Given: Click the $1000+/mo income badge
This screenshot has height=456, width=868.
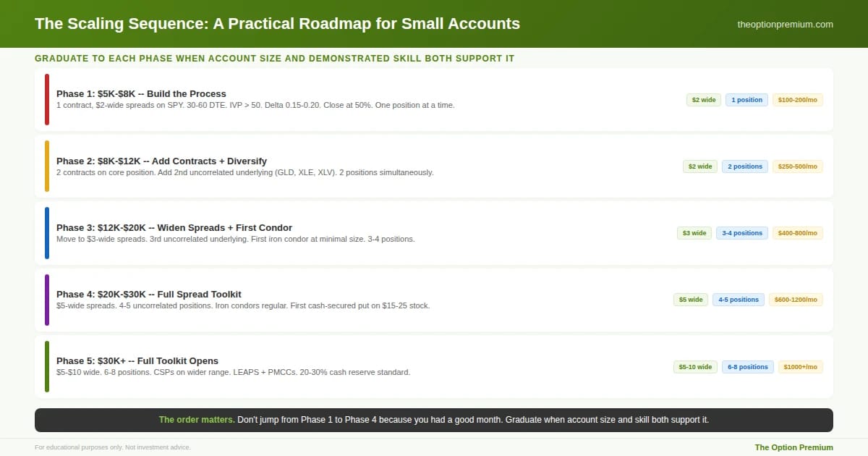Looking at the screenshot, I should pos(801,367).
